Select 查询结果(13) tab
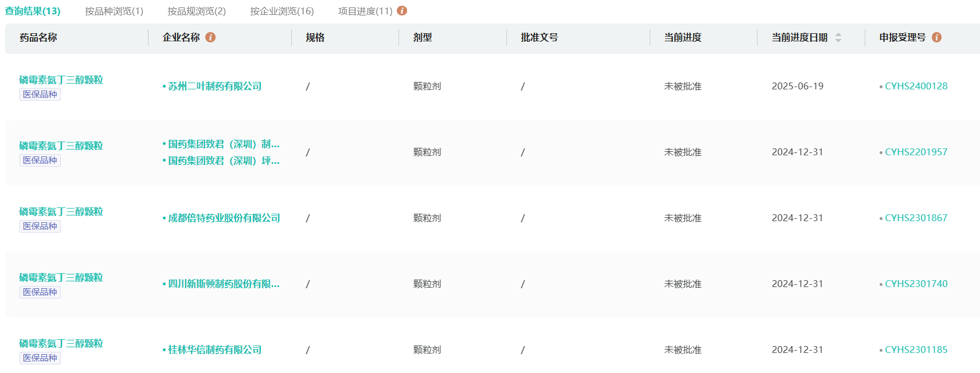The image size is (980, 373). (33, 11)
